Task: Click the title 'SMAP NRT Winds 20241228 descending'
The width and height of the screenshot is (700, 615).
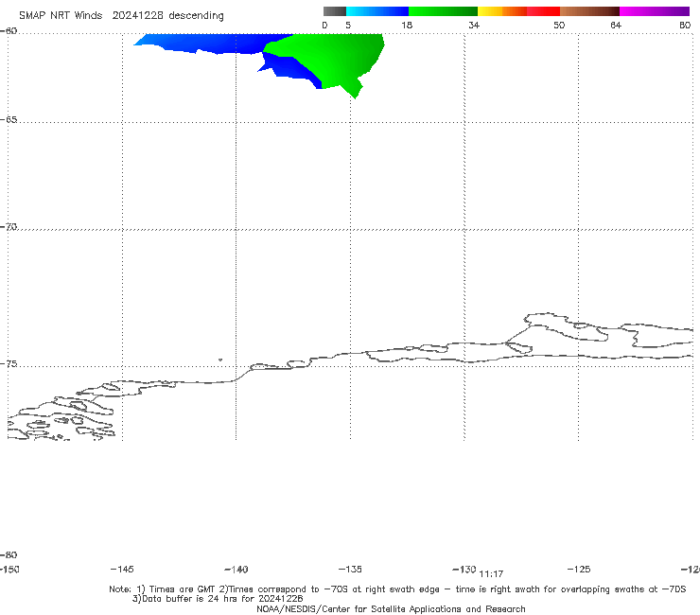Action: 121,16
